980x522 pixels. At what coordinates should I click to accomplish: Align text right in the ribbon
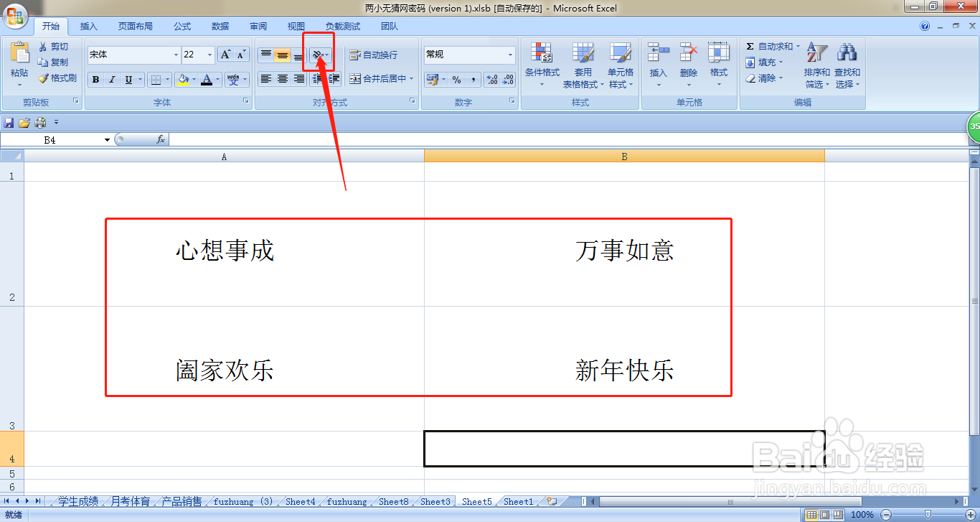298,79
